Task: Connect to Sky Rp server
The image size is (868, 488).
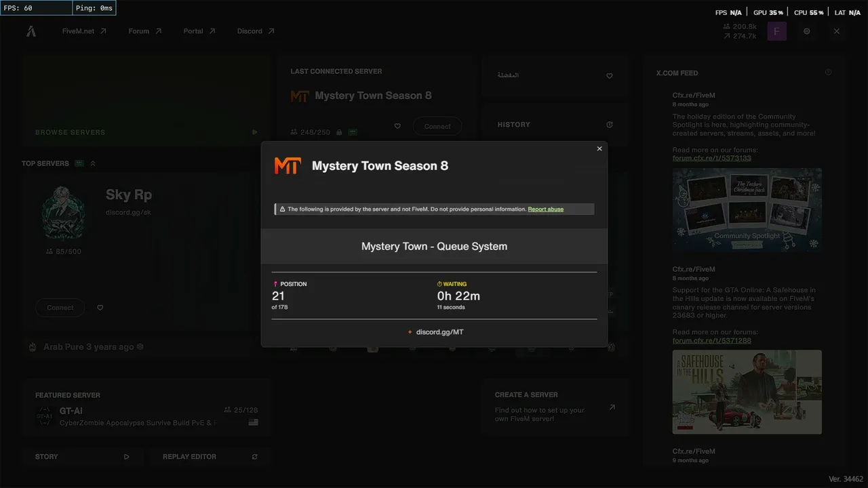Action: (60, 308)
